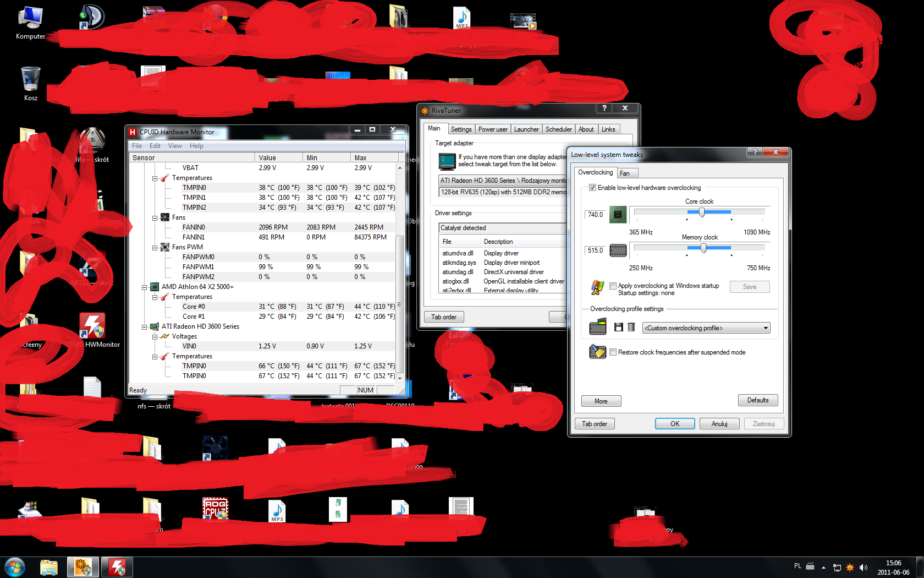Image resolution: width=924 pixels, height=578 pixels.
Task: Click the help button in Low-level system tweaks
Action: pyautogui.click(x=755, y=152)
